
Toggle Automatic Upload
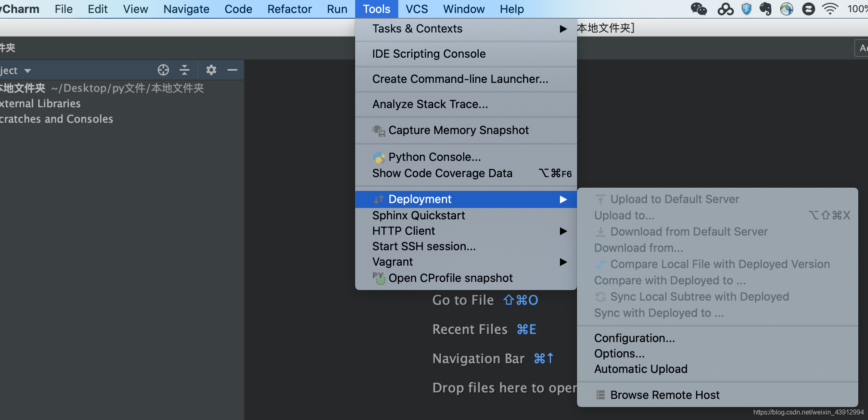point(718,369)
